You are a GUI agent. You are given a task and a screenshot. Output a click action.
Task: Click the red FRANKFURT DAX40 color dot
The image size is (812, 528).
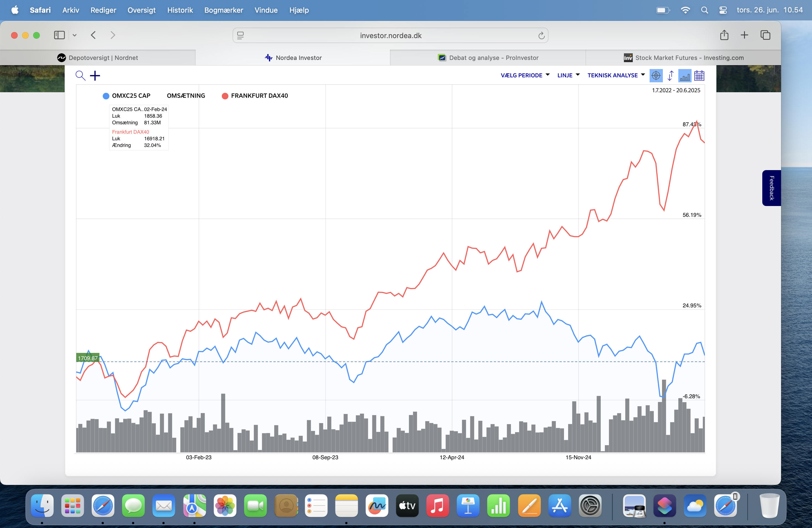pos(225,96)
